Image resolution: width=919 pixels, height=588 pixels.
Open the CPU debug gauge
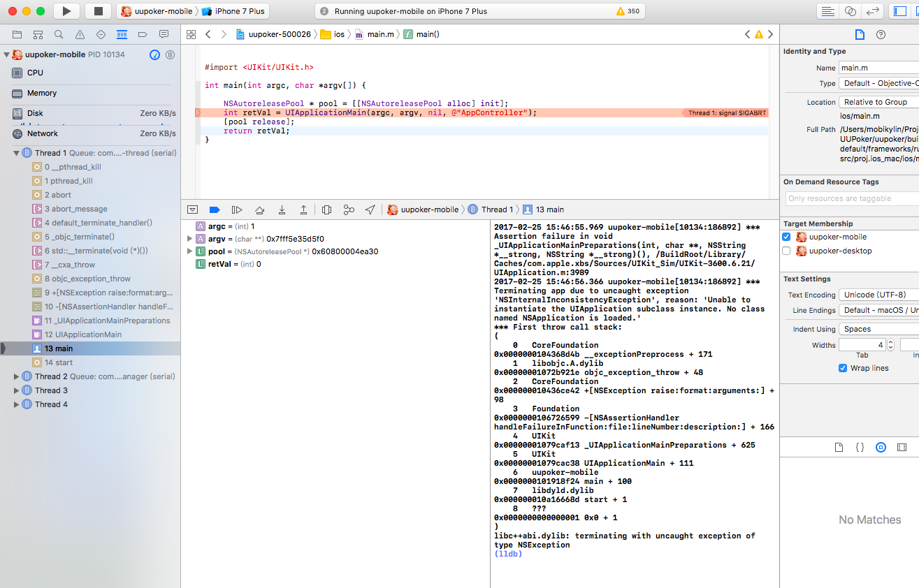pyautogui.click(x=91, y=73)
